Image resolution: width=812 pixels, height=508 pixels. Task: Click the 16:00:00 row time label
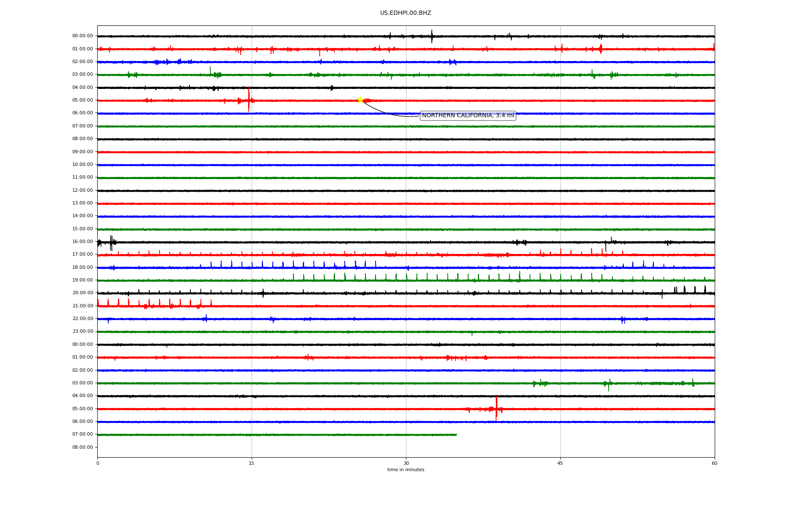pos(82,242)
